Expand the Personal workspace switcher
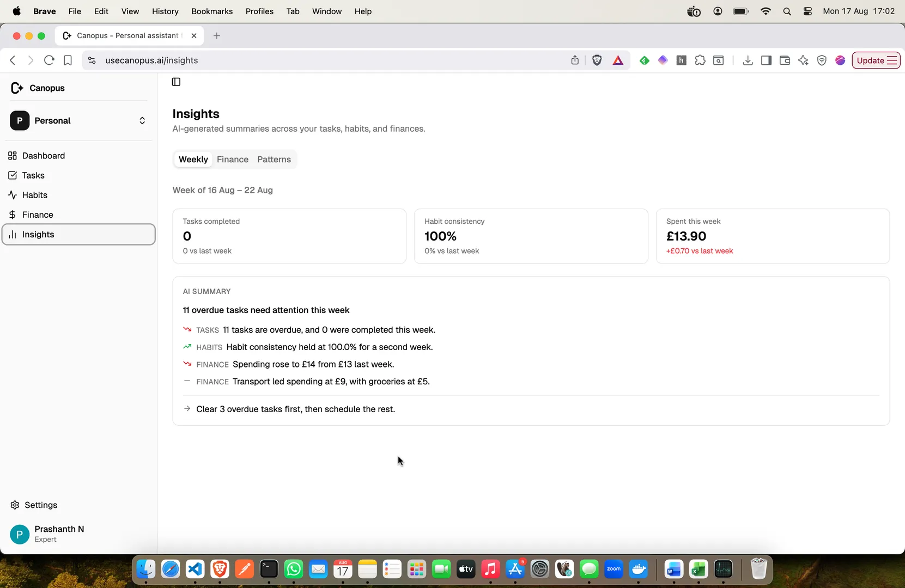 [x=78, y=121]
